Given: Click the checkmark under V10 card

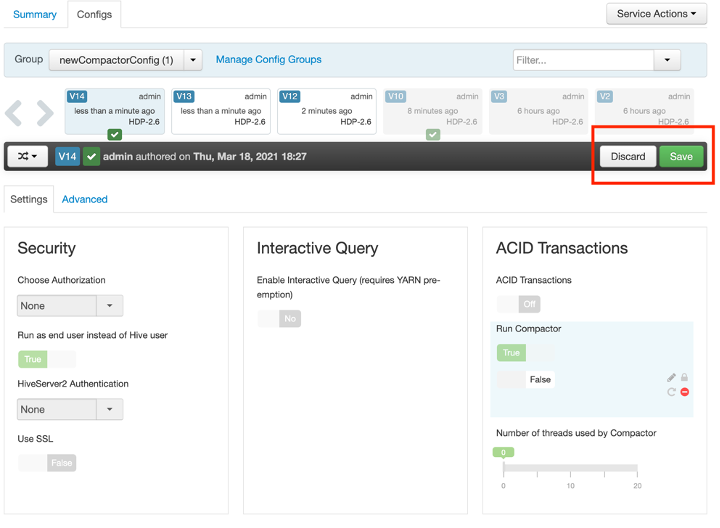Looking at the screenshot, I should pyautogui.click(x=433, y=135).
